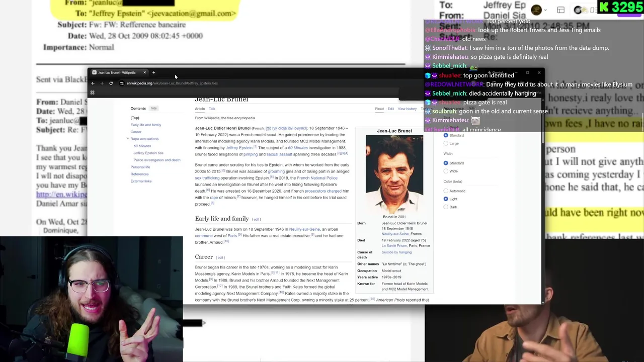The width and height of the screenshot is (644, 362).
Task: Open the apps grid in bookmarks bar
Action: pyautogui.click(x=92, y=93)
